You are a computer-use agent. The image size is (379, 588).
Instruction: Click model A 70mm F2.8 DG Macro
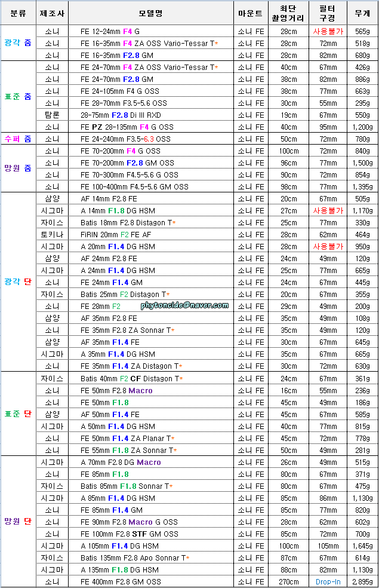[x=121, y=463]
